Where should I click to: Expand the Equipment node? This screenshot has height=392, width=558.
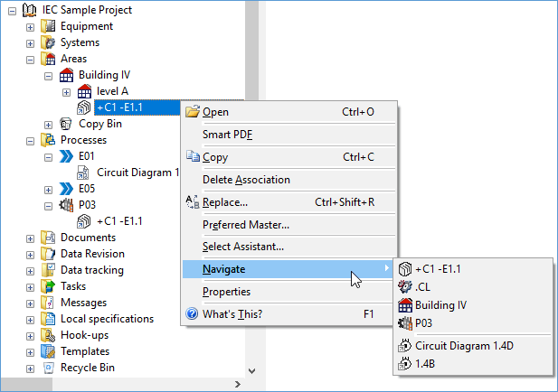[x=30, y=26]
